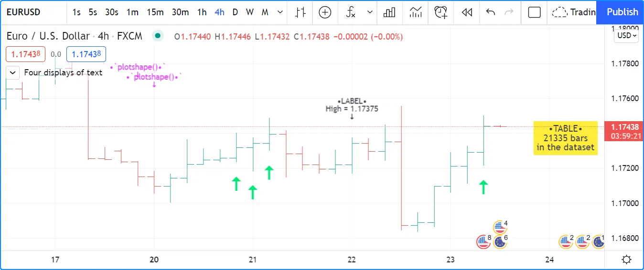The image size is (644, 270).
Task: Expand the timeframe interval dropdown arrow
Action: click(280, 12)
